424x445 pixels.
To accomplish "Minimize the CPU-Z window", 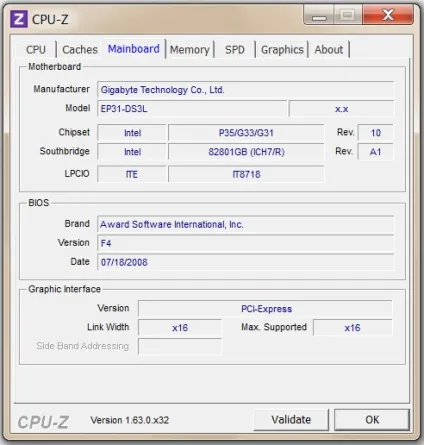I will point(319,15).
